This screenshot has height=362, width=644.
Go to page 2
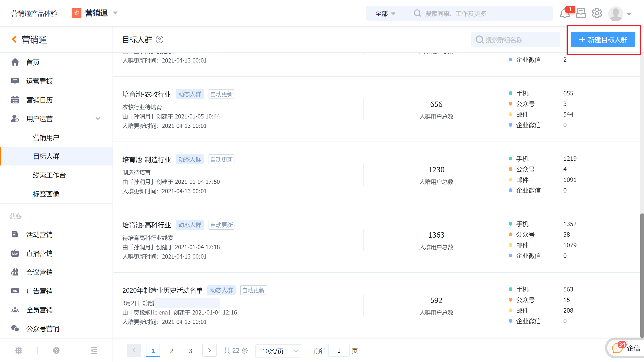click(172, 351)
